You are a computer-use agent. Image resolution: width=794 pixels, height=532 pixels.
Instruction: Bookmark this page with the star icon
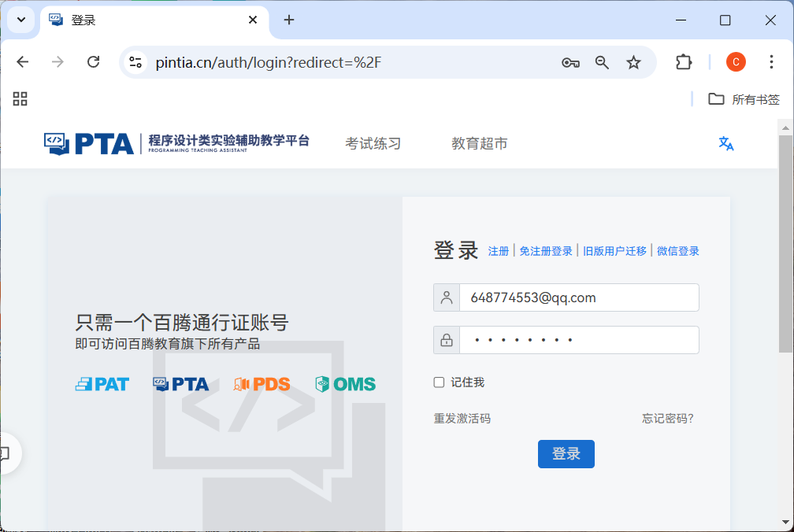pyautogui.click(x=633, y=63)
